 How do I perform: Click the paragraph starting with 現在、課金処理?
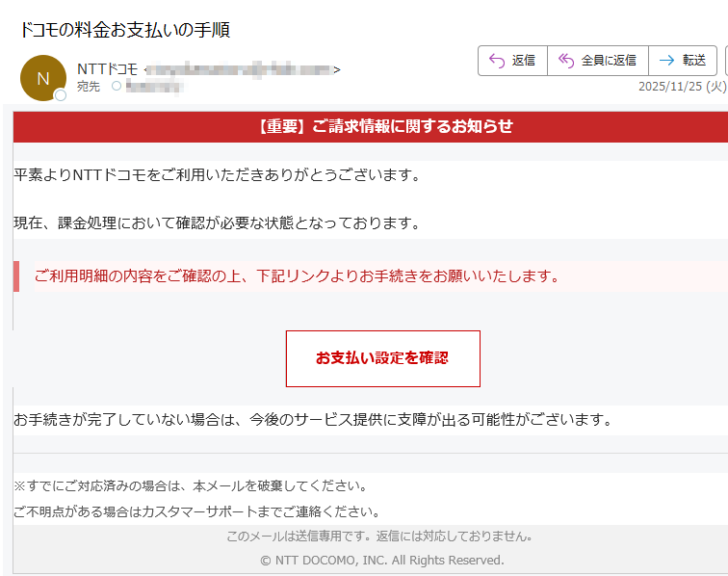[218, 223]
